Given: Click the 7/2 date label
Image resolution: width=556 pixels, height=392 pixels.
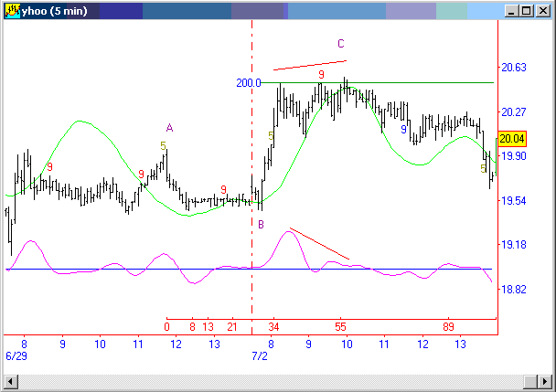Looking at the screenshot, I should coord(258,354).
